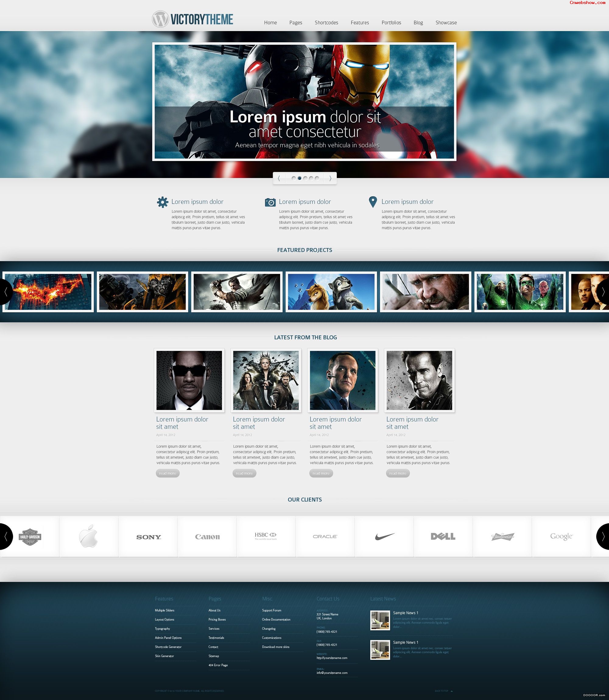This screenshot has height=700, width=609.
Task: Click read more under the third blog post
Action: tap(321, 473)
